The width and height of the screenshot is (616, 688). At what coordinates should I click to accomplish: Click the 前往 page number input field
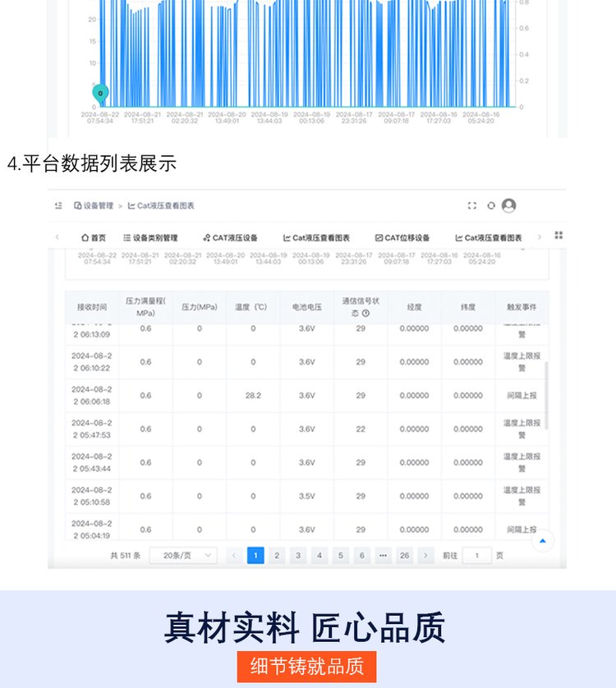click(476, 556)
